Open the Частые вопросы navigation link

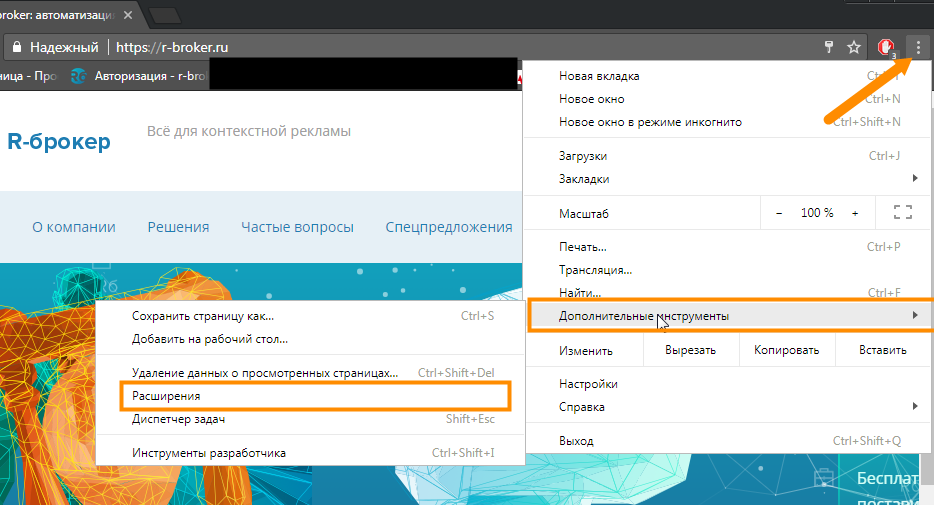click(297, 227)
